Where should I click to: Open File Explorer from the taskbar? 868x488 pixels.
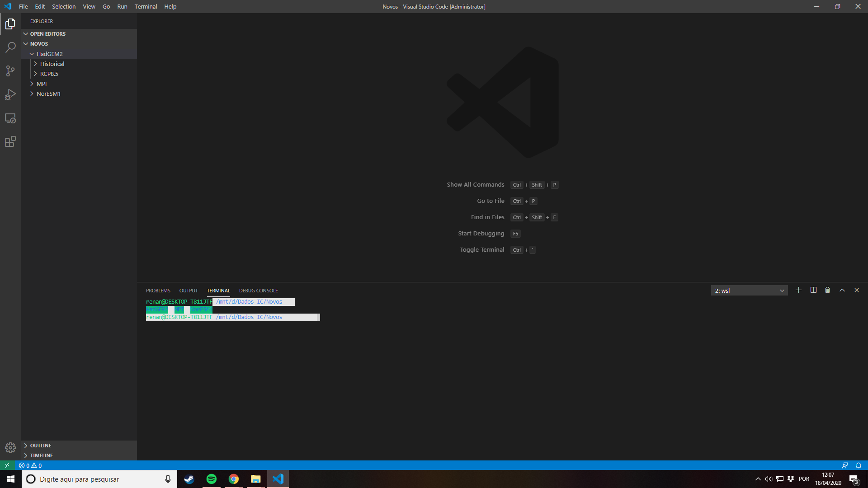point(255,479)
